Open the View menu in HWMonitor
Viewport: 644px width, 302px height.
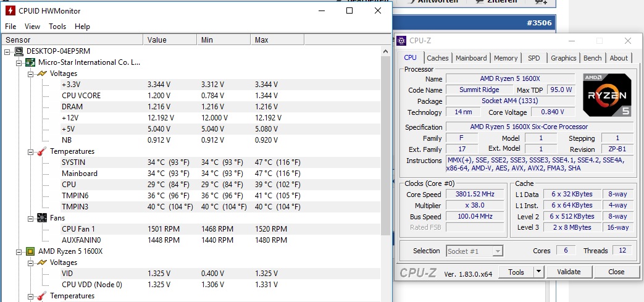pyautogui.click(x=33, y=27)
